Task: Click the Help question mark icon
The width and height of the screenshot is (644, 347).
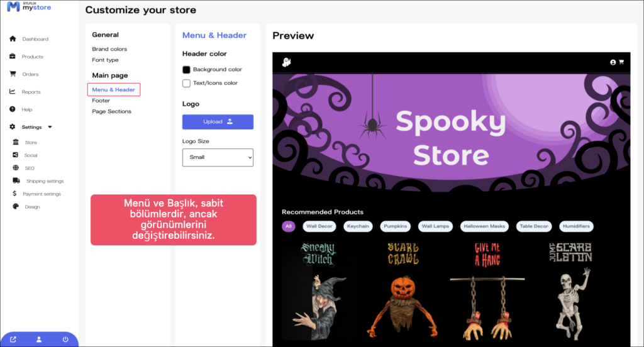Action: [13, 109]
